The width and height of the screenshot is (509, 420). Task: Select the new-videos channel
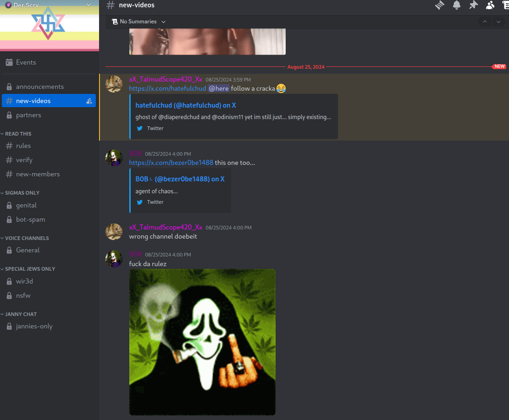(x=49, y=101)
